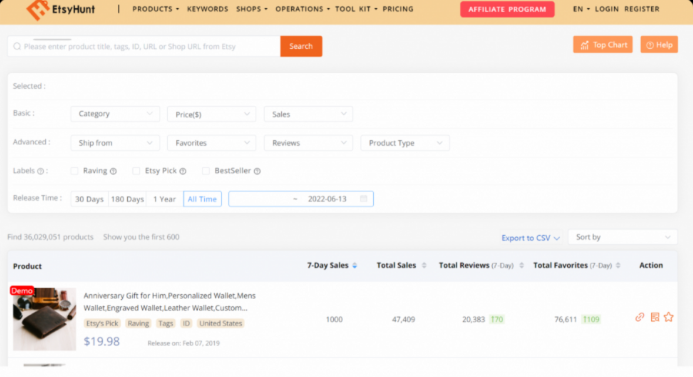Click the LOGIN link
This screenshot has height=377, width=693.
tap(606, 9)
